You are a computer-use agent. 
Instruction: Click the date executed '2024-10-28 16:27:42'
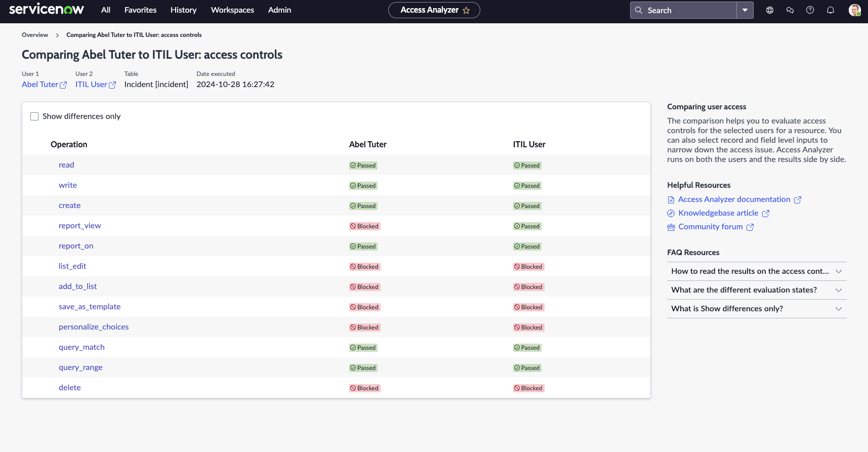235,85
